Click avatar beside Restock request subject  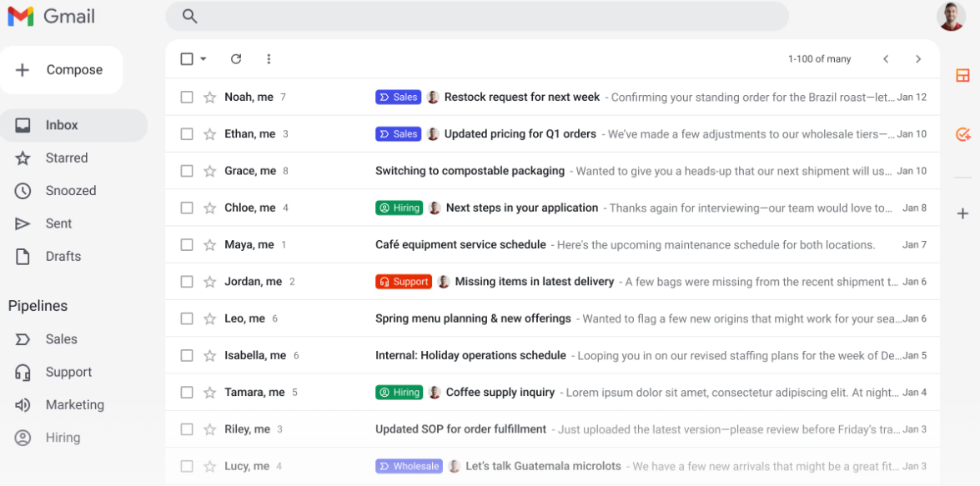tap(433, 97)
